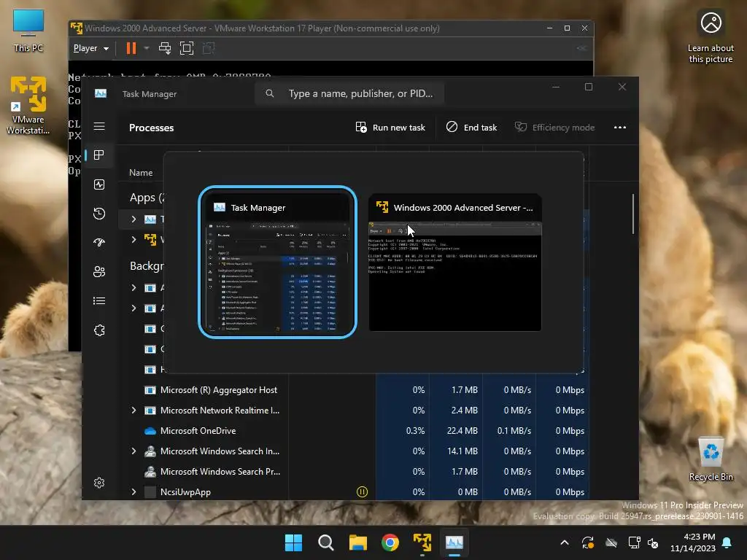
Task: Click 0.1 MB/s disk value cell
Action: click(509, 431)
